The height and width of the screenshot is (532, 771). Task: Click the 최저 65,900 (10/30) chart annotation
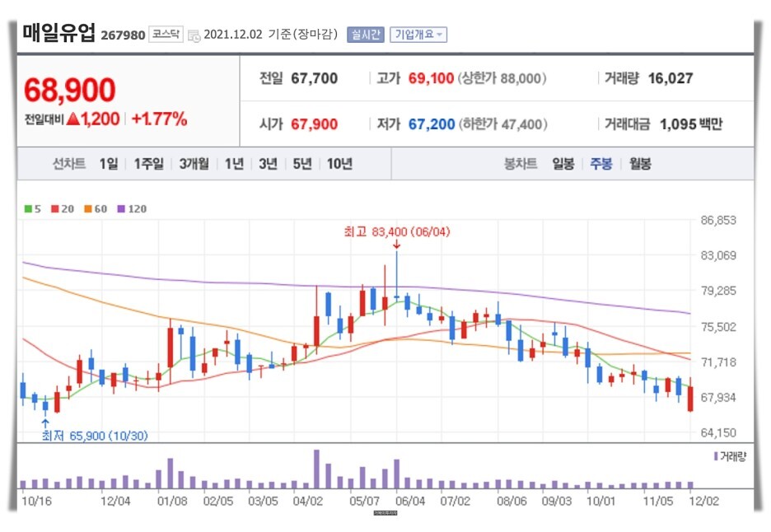95,436
